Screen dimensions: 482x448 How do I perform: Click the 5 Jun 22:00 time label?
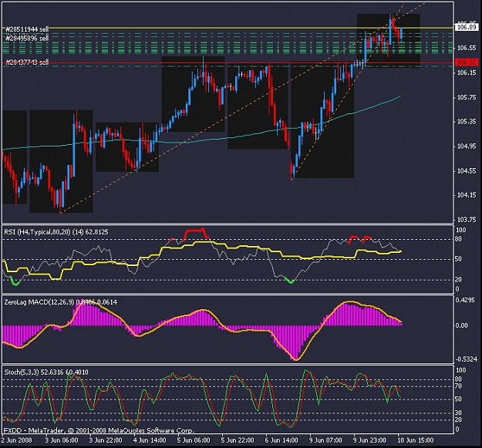click(238, 440)
